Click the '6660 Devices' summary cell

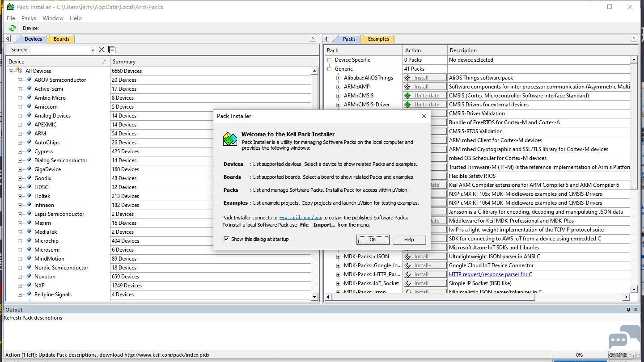[210, 71]
